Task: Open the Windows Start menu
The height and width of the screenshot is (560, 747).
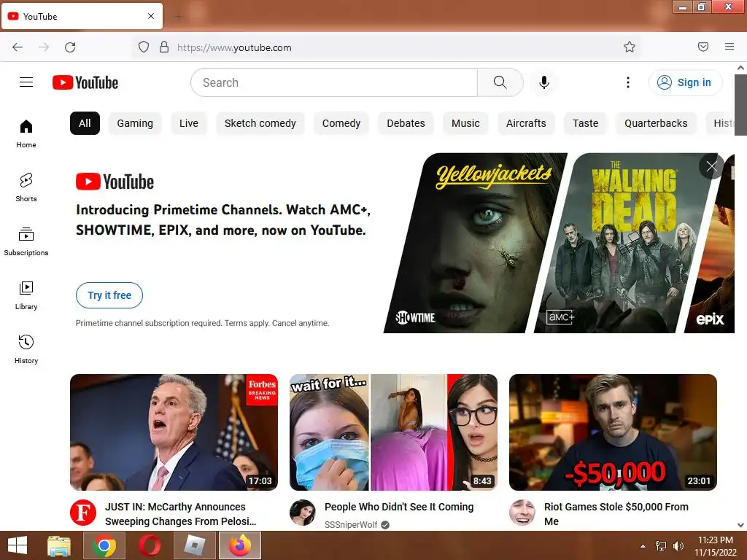Action: point(18,545)
